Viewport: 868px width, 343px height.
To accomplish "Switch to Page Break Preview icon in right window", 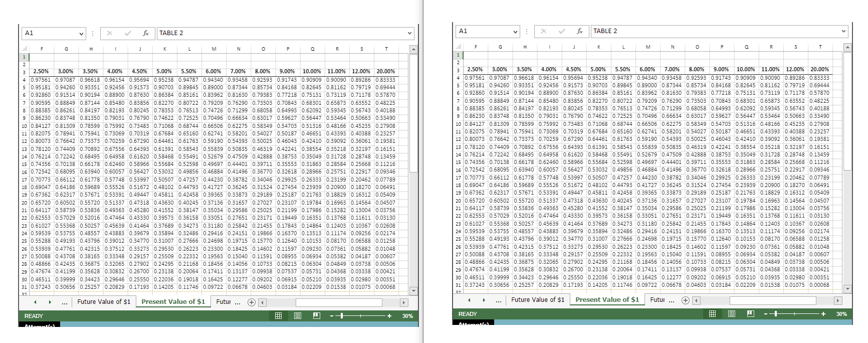I will coord(750,313).
